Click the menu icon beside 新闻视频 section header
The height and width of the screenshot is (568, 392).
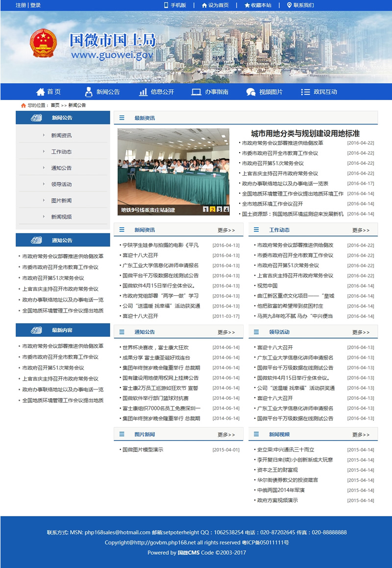point(256,434)
